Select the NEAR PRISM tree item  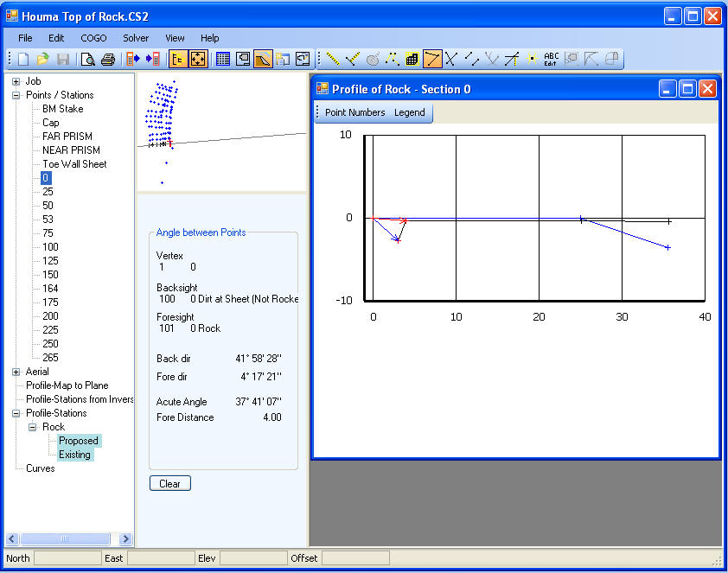point(71,150)
